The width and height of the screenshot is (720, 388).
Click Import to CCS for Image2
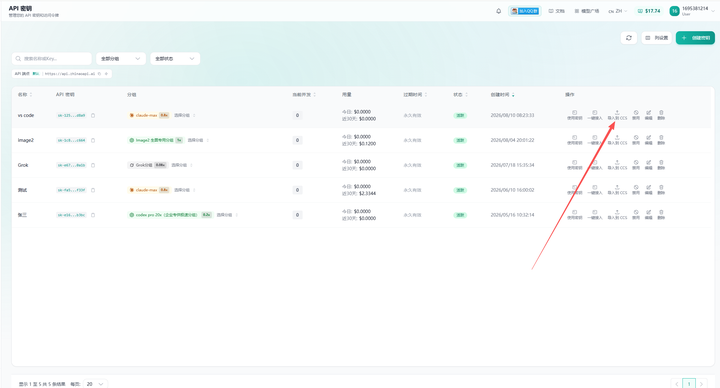click(617, 140)
